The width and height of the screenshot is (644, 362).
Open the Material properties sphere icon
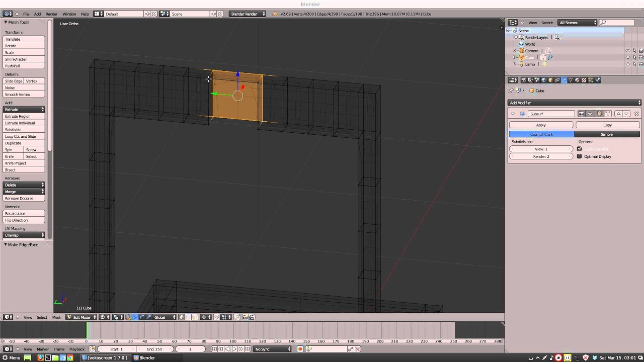[577, 80]
